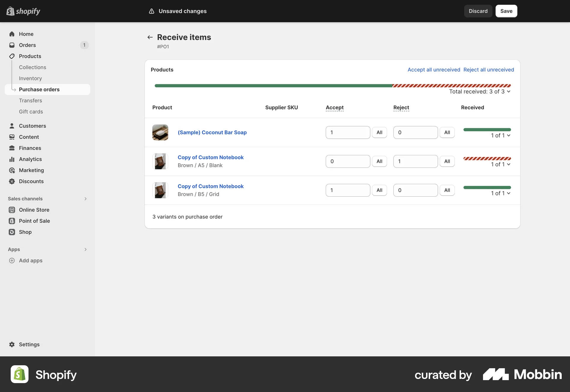The width and height of the screenshot is (570, 392).
Task: Click the Marketing megaphone icon
Action: point(12,170)
